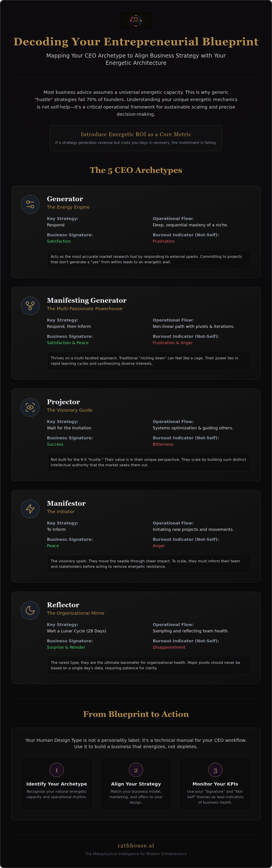This screenshot has width=272, height=868.
Task: Click the step 2 number circle
Action: click(136, 770)
